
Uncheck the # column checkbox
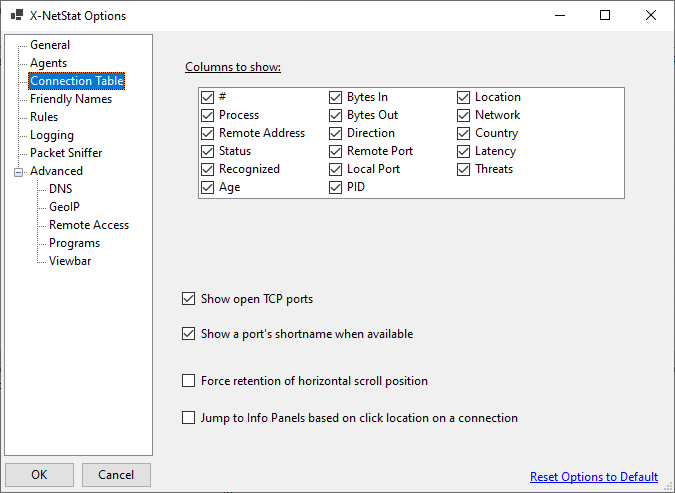click(x=207, y=97)
